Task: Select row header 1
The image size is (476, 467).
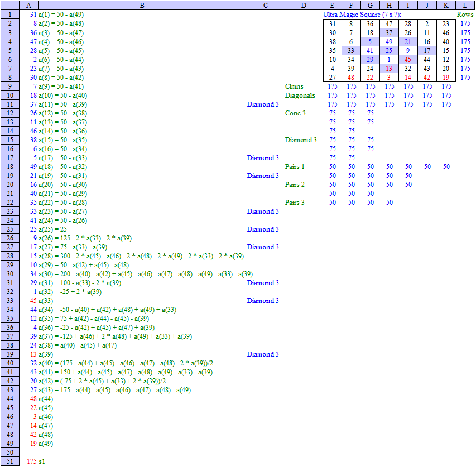Action: (x=10, y=15)
